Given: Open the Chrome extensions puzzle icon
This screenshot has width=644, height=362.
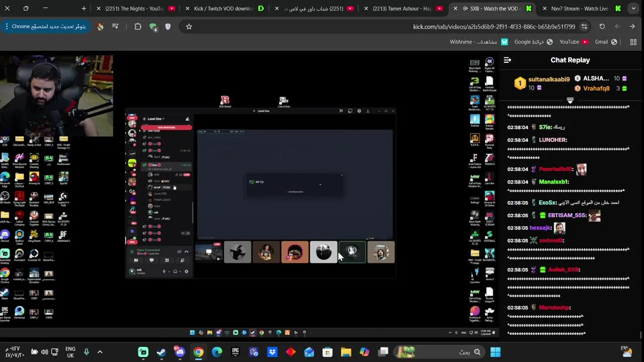Looking at the screenshot, I should click(x=138, y=27).
